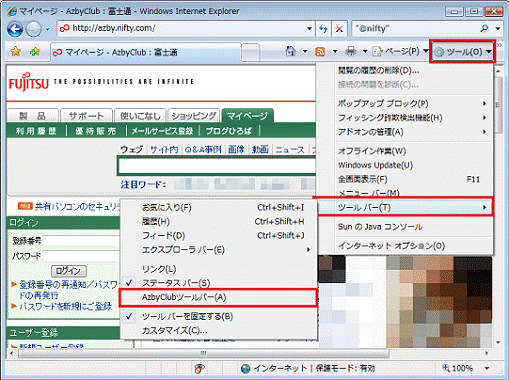The width and height of the screenshot is (509, 380).
Task: Open the ページ(P) menu
Action: point(400,51)
